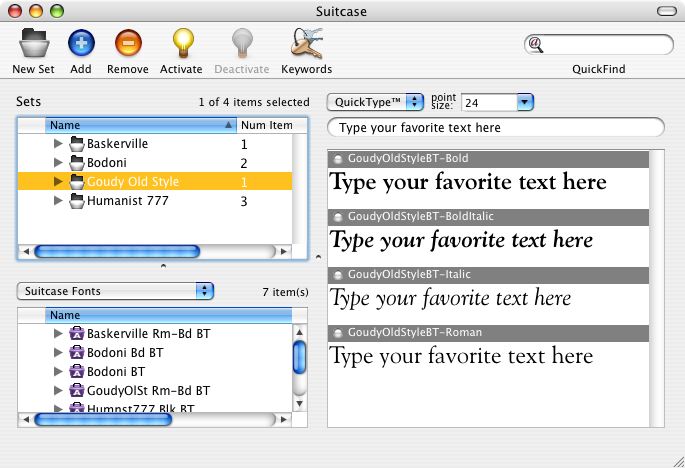The width and height of the screenshot is (685, 468).
Task: Open the QuickType preview mode dropdown
Action: pyautogui.click(x=375, y=102)
